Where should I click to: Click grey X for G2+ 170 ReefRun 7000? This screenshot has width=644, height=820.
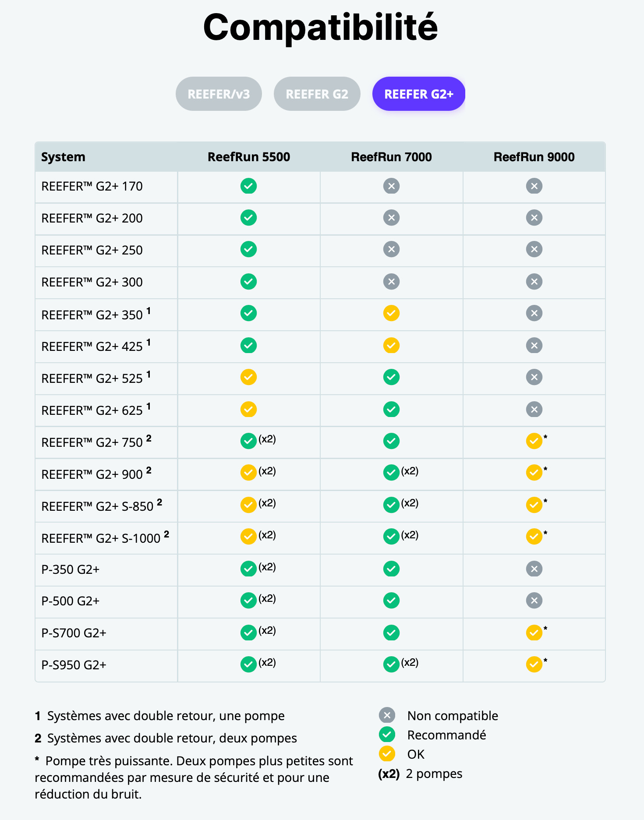click(391, 186)
